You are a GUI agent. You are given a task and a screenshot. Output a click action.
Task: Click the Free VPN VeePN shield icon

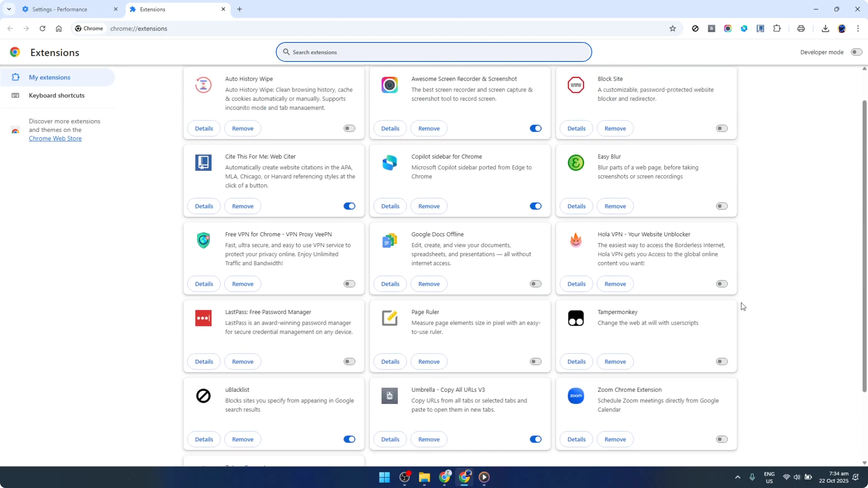[203, 240]
